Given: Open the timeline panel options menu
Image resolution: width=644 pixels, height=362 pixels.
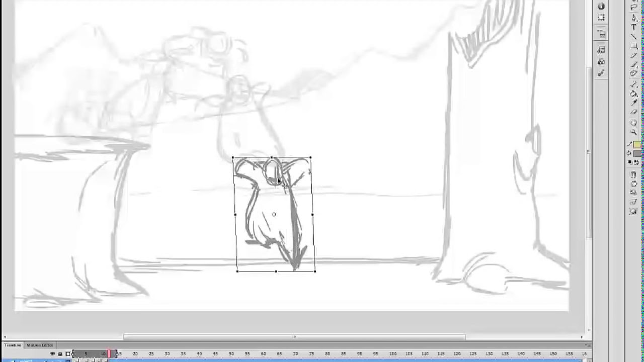Looking at the screenshot, I should [587, 345].
